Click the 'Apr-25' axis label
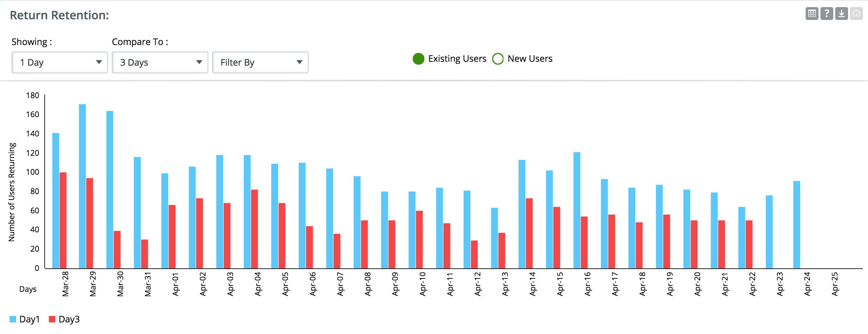 835,284
